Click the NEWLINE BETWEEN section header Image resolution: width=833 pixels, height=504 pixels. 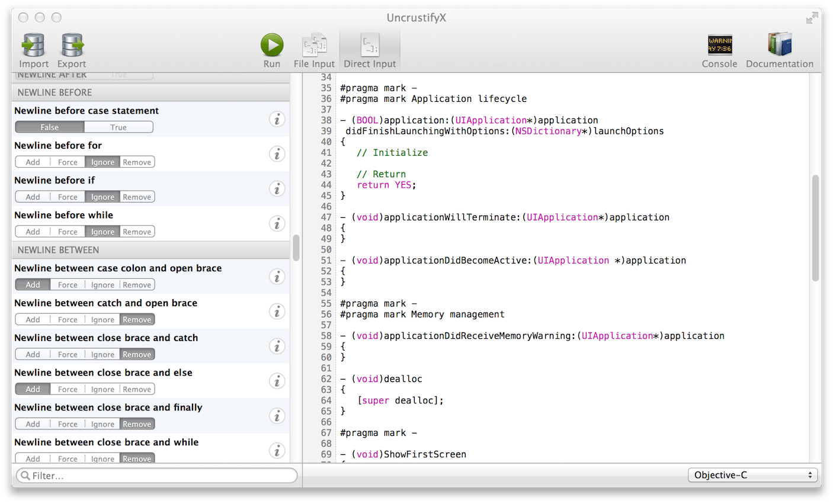tap(150, 250)
